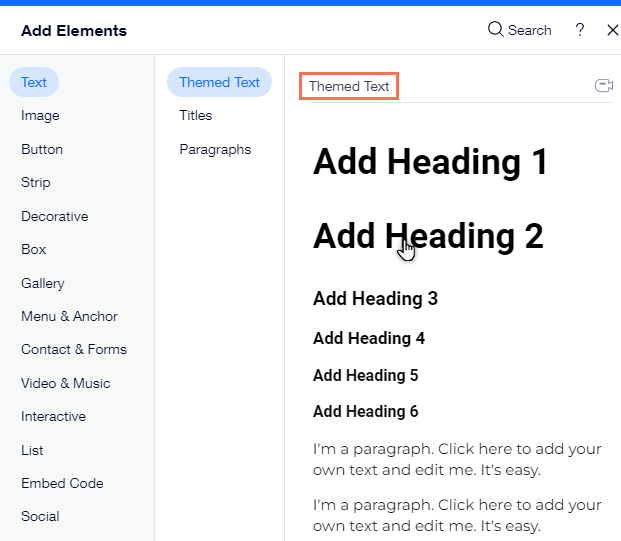This screenshot has height=541, width=621.
Task: Go to Menu & Anchor category
Action: (x=69, y=316)
